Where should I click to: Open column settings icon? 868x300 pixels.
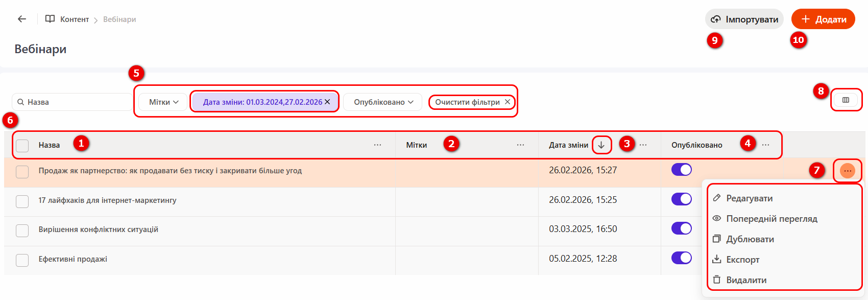tap(846, 100)
